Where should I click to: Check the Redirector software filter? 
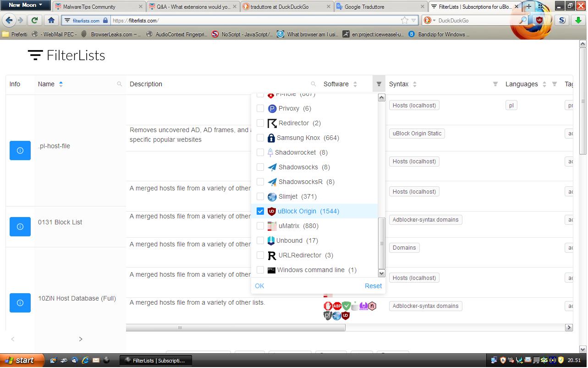[260, 123]
